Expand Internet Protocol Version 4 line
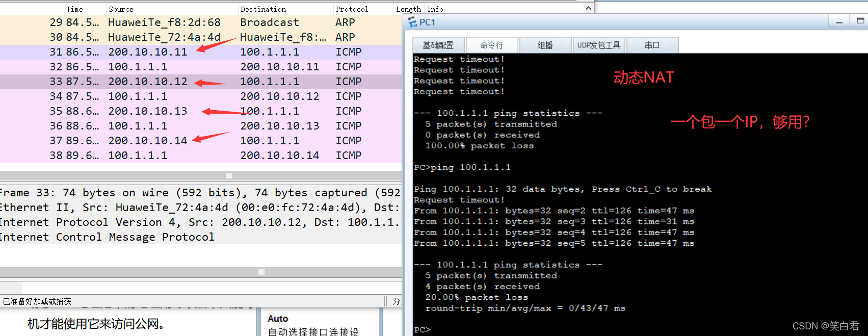The width and height of the screenshot is (868, 336). pyautogui.click(x=201, y=222)
